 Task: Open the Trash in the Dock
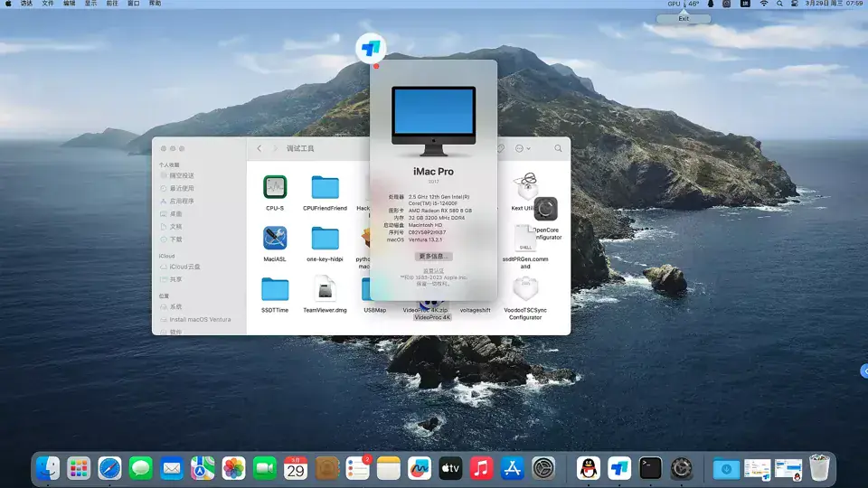pos(819,468)
